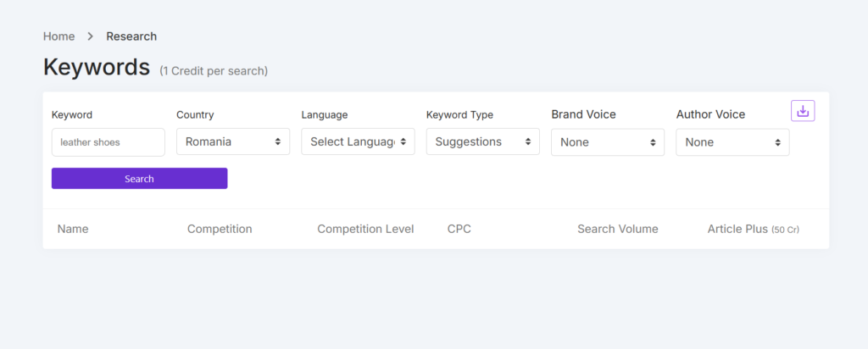This screenshot has width=868, height=349.
Task: Sort by CPC column header
Action: point(459,229)
